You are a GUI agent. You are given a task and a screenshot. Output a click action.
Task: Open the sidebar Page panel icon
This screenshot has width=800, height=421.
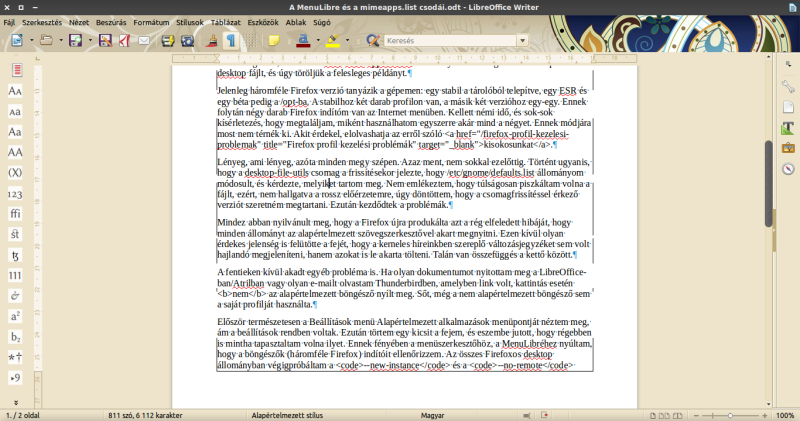pyautogui.click(x=788, y=107)
